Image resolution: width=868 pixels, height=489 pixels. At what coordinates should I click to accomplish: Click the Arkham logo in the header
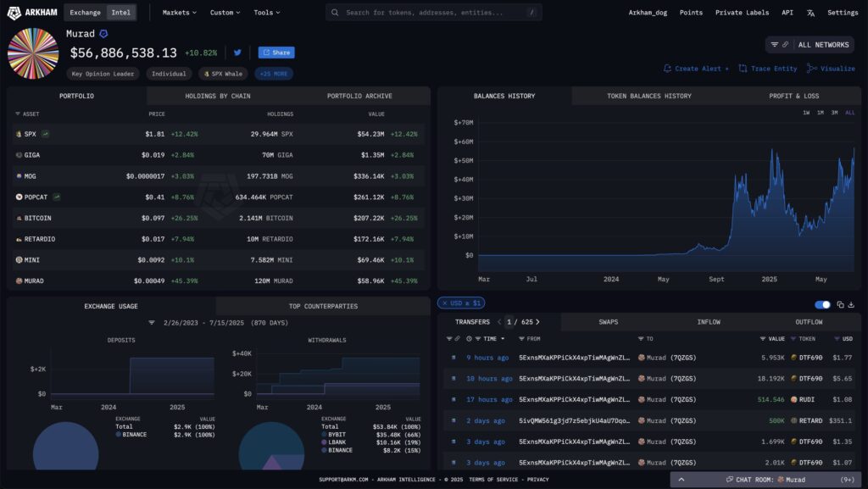tap(32, 12)
